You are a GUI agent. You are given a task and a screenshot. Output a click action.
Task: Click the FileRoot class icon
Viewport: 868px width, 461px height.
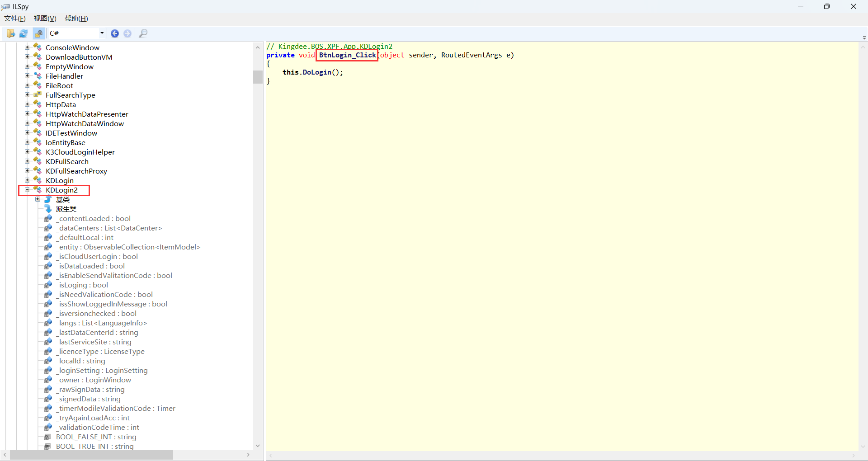point(38,85)
